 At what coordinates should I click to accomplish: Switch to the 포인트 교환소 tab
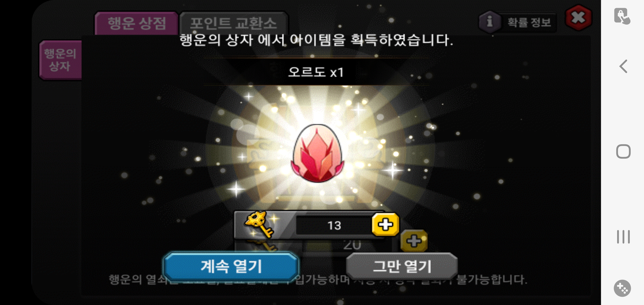(233, 23)
